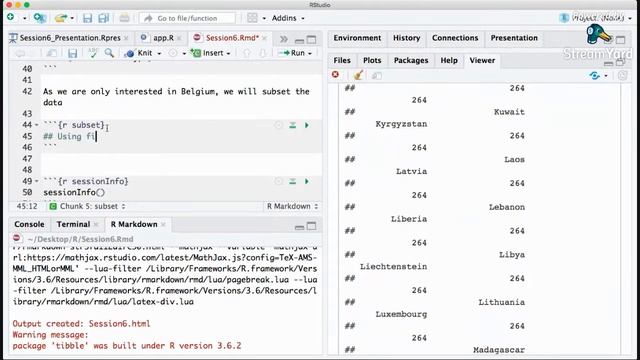This screenshot has width=640, height=360.
Task: Open the New File dropdown arrow
Action: tap(24, 18)
